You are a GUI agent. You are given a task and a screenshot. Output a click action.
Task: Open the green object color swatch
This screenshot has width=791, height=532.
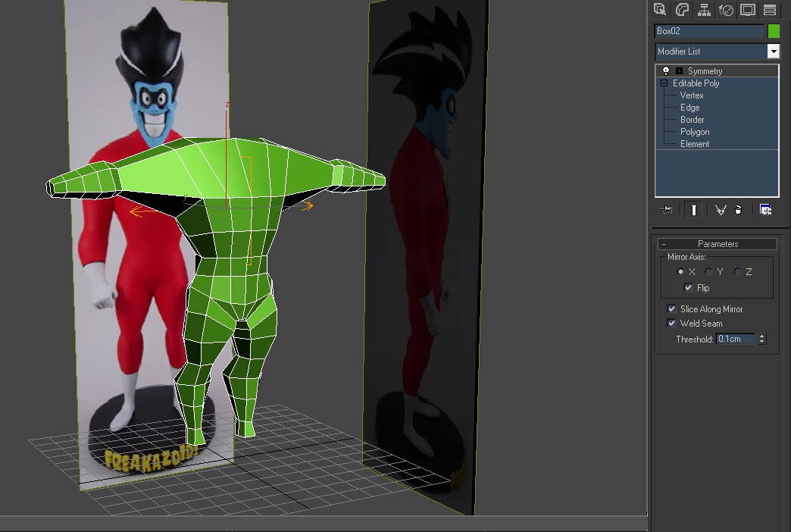(774, 31)
